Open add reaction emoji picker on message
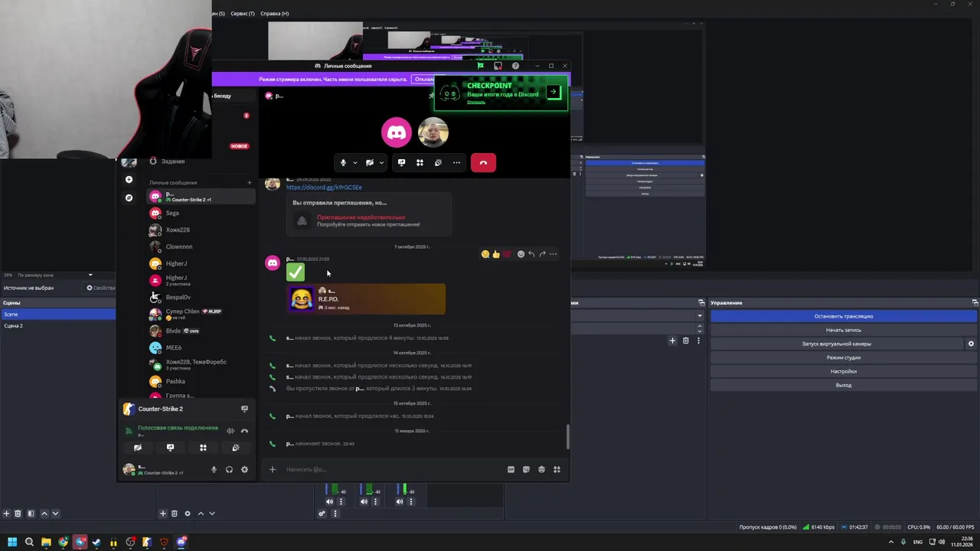The height and width of the screenshot is (551, 980). [x=521, y=254]
